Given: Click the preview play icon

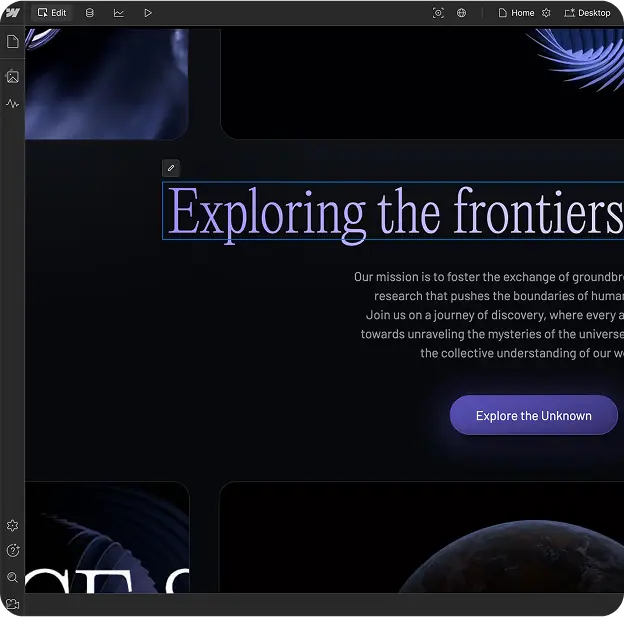Looking at the screenshot, I should [148, 13].
